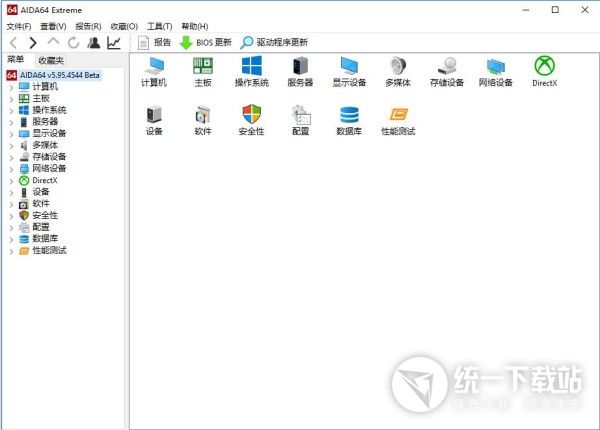Expand the DirectX tree node chevron
The height and width of the screenshot is (430, 600).
(x=11, y=181)
